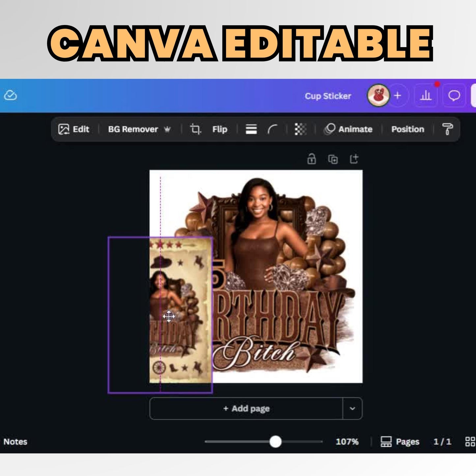This screenshot has height=476, width=476.
Task: Open the transparency checkerboard control
Action: [x=300, y=129]
